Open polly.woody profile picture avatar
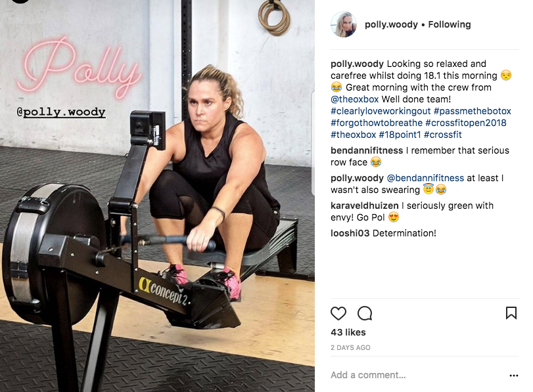 click(343, 24)
